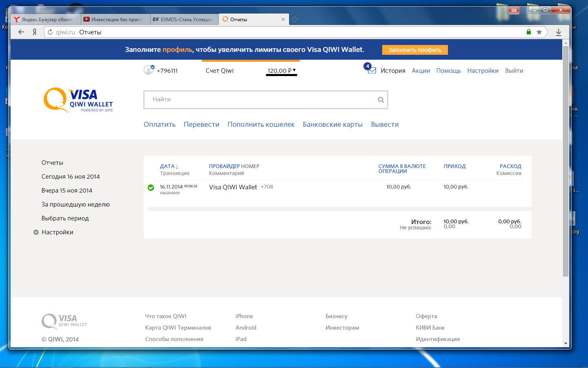Image resolution: width=588 pixels, height=368 pixels.
Task: Select Отчеты in the left sidebar
Action: pyautogui.click(x=52, y=163)
